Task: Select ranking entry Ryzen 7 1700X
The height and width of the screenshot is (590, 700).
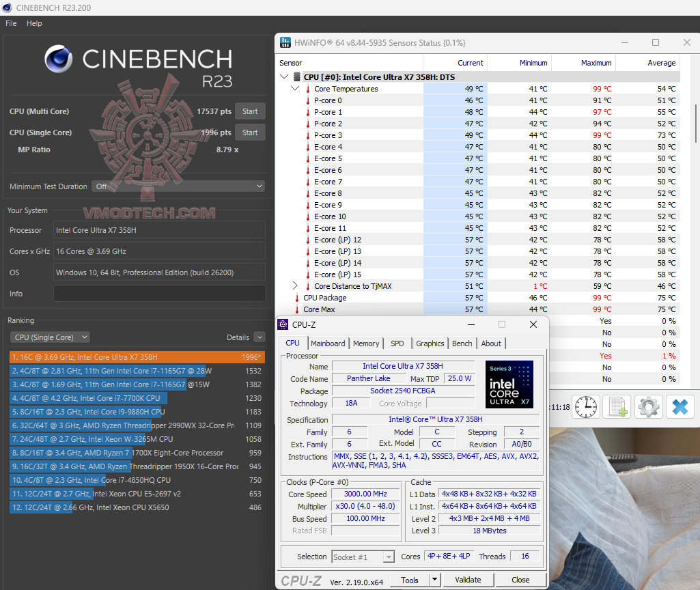Action: pyautogui.click(x=137, y=453)
